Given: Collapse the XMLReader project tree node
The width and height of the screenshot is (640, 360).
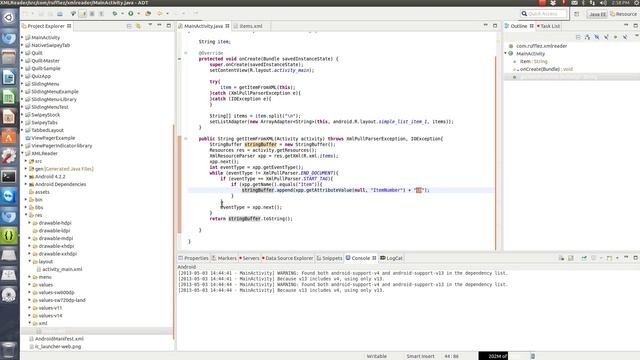Looking at the screenshot, I should [x=23, y=153].
